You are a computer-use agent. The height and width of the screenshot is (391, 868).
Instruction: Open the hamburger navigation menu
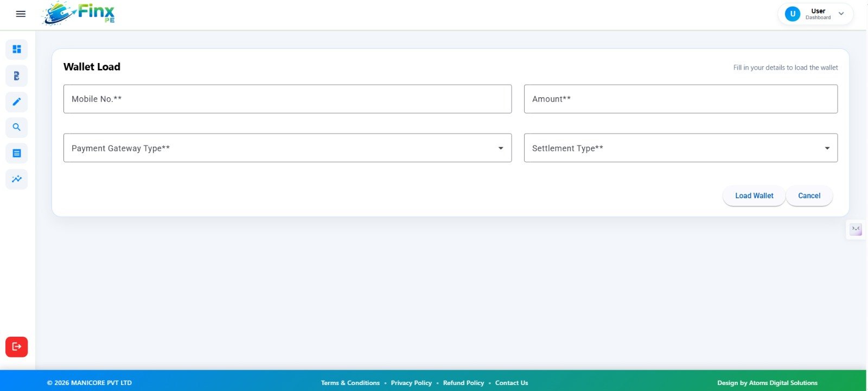[21, 14]
